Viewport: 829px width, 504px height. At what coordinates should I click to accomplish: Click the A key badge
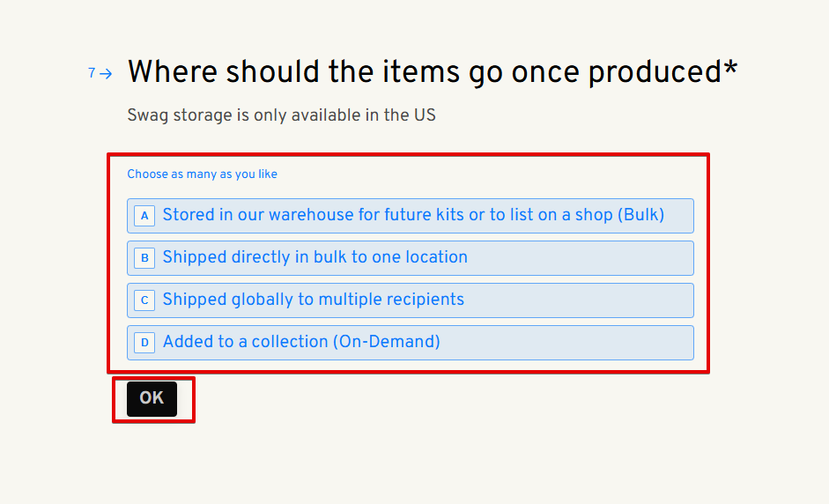pyautogui.click(x=144, y=216)
